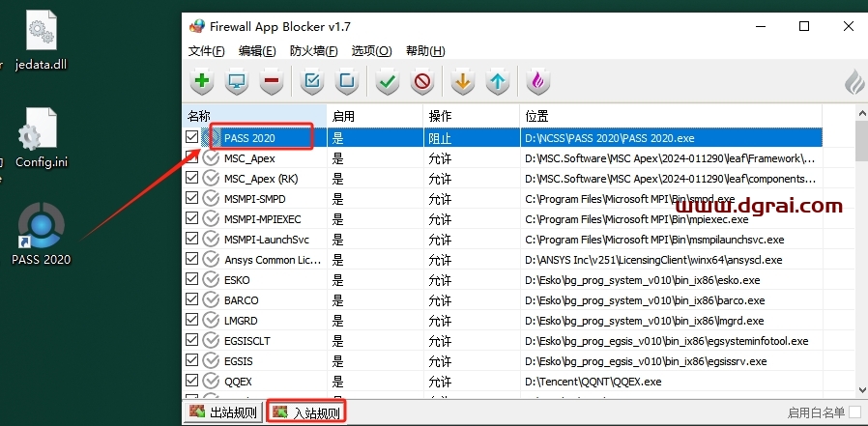Click path D:\Tencent\QQNT\QQEX.exe
This screenshot has height=426, width=868.
pos(593,382)
